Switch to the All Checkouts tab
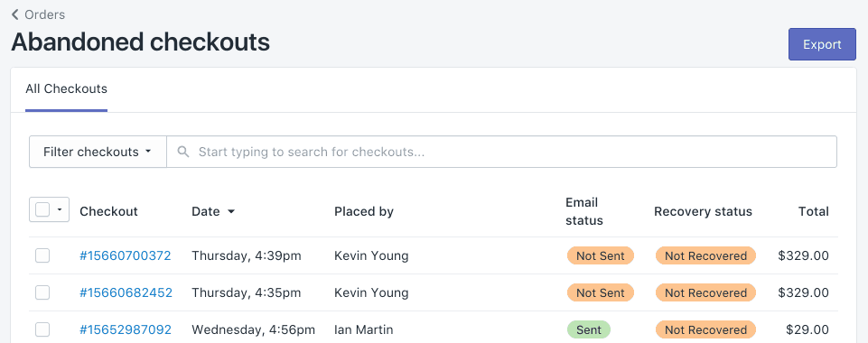The width and height of the screenshot is (868, 343). tap(67, 89)
